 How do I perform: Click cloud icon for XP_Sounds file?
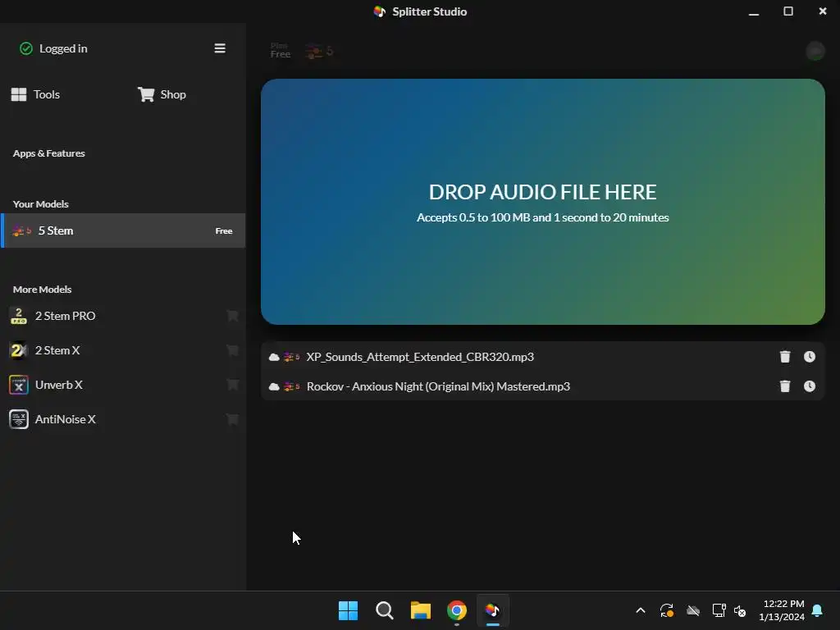coord(274,357)
